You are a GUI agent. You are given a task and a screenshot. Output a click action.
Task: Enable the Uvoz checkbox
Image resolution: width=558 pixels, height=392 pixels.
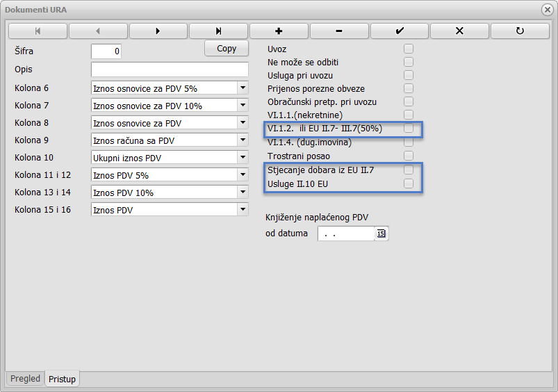(x=409, y=49)
